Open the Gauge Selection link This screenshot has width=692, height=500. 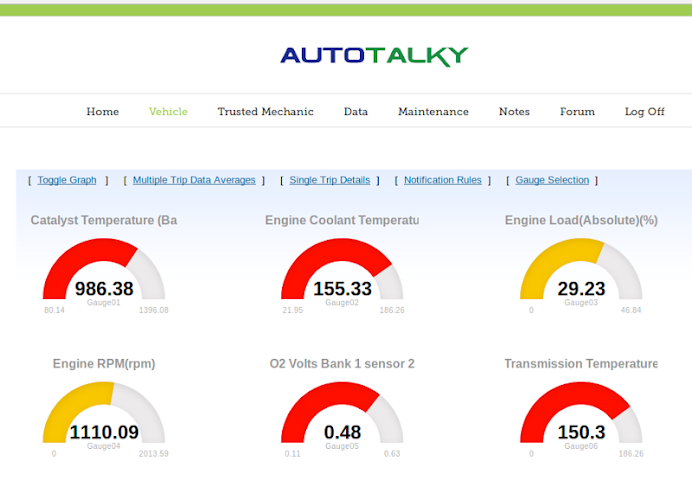[552, 180]
